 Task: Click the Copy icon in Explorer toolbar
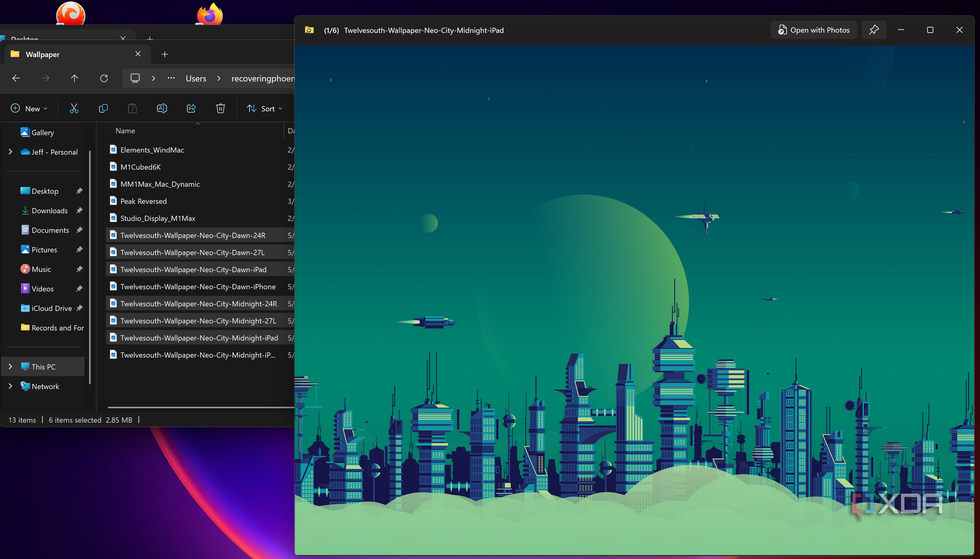pyautogui.click(x=103, y=108)
